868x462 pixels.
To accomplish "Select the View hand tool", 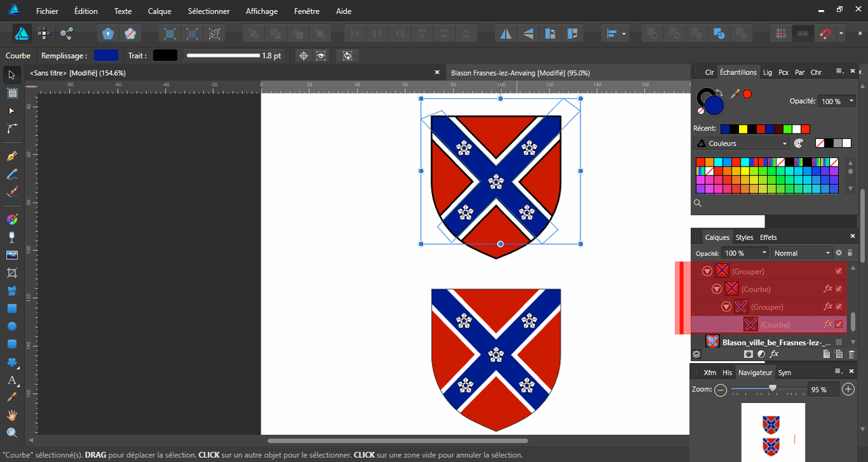I will coord(12,415).
